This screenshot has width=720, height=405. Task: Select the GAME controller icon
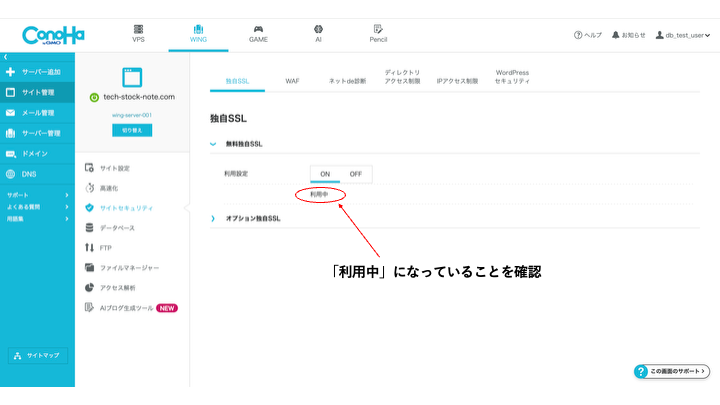(x=258, y=30)
